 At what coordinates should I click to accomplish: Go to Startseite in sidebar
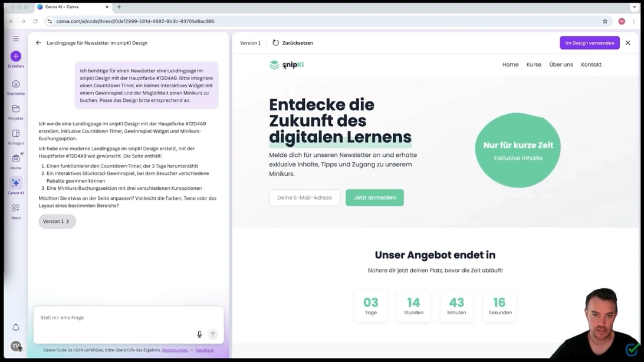click(x=16, y=84)
